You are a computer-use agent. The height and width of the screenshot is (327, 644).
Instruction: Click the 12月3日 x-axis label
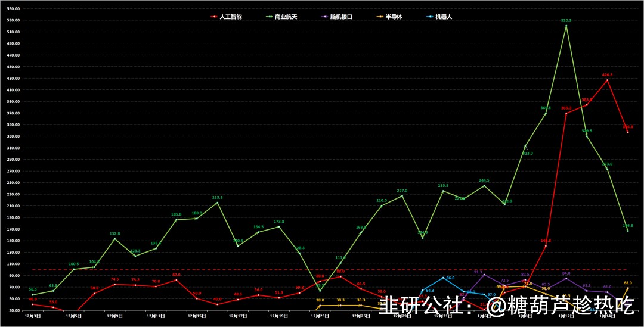pyautogui.click(x=32, y=316)
